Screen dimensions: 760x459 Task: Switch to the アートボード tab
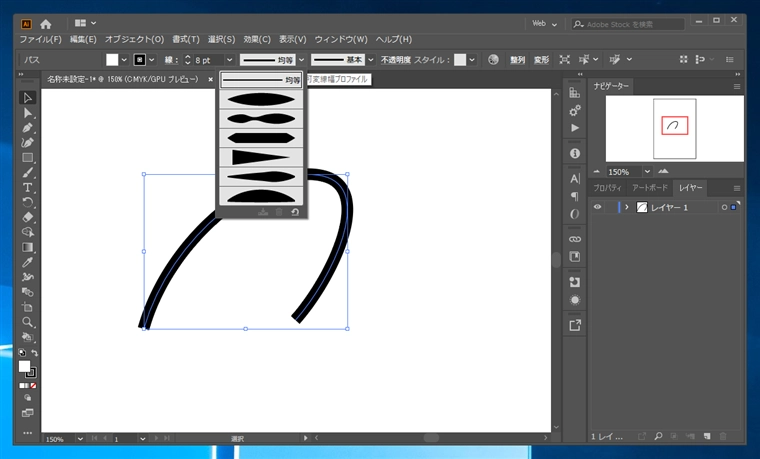tap(649, 188)
